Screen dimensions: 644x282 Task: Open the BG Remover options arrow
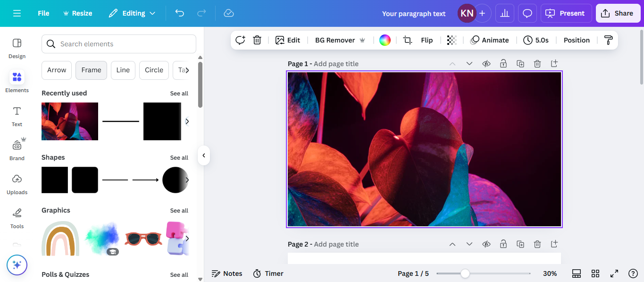click(362, 40)
